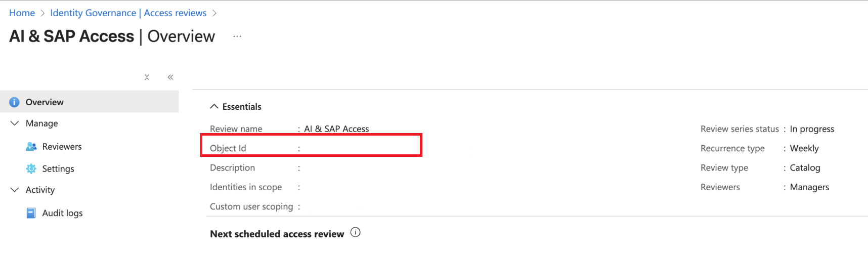
Task: Click the expand/collapse arrows icon in sidebar
Action: click(x=147, y=77)
